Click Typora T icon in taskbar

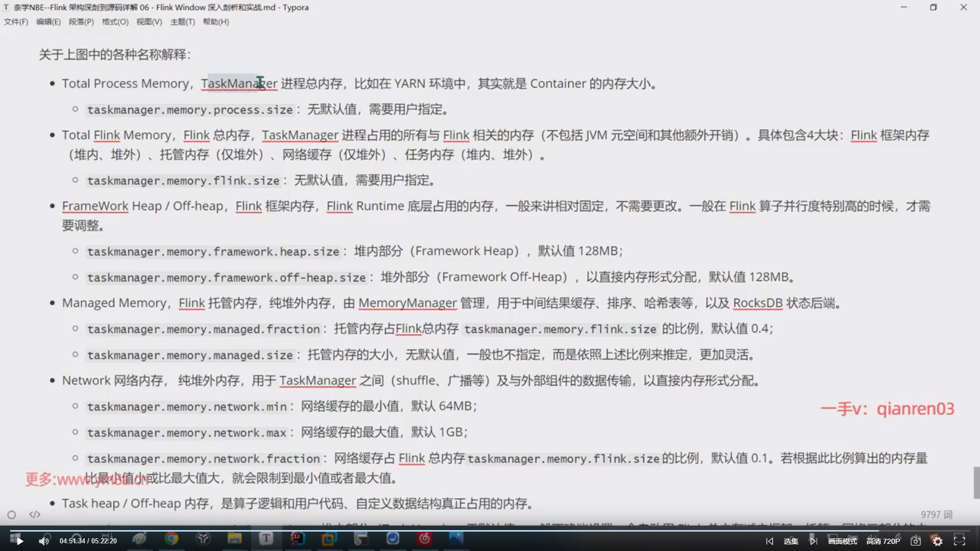pyautogui.click(x=266, y=539)
